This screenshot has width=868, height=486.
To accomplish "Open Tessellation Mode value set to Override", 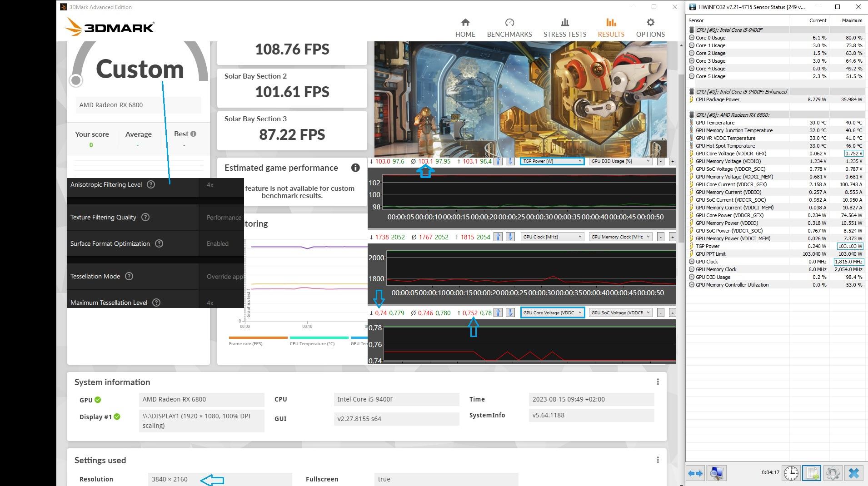I will (x=221, y=276).
